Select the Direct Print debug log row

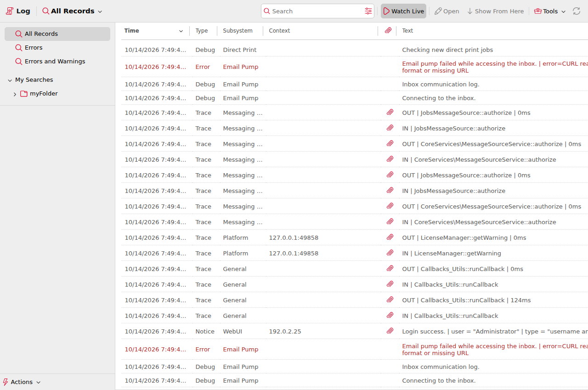point(355,50)
